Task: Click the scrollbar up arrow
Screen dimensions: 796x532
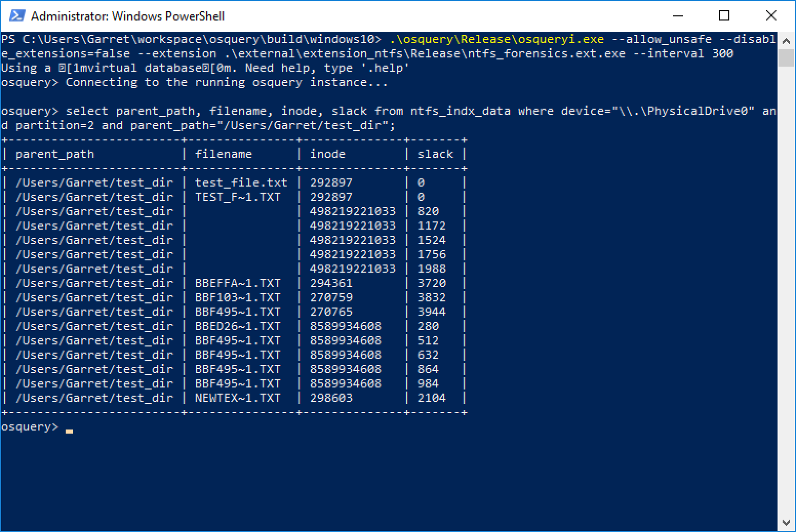Action: click(786, 39)
